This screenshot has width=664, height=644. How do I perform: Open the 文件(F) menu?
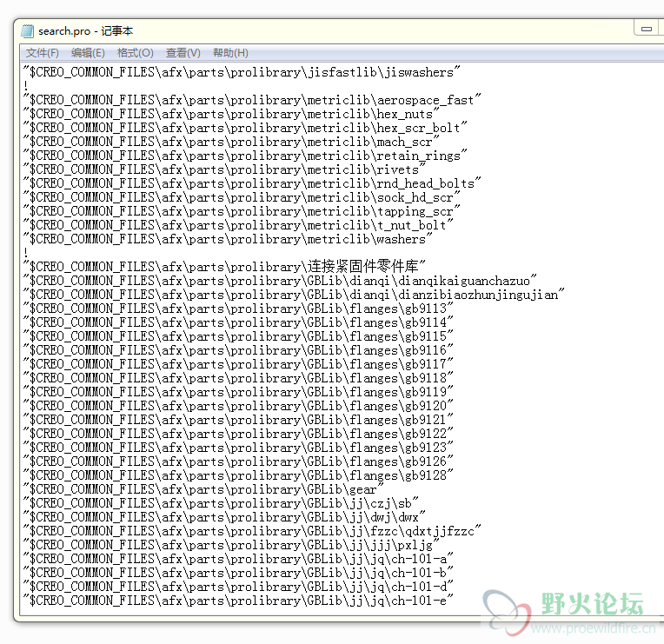42,53
